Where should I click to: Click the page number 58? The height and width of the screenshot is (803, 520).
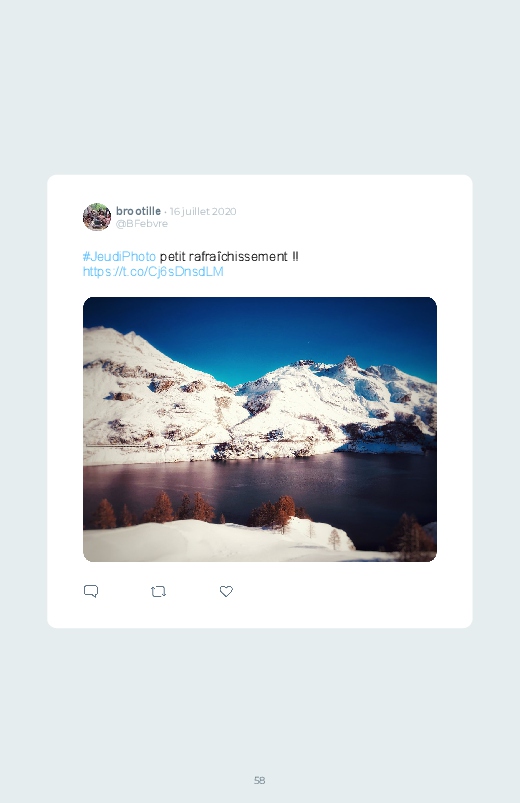click(x=260, y=780)
